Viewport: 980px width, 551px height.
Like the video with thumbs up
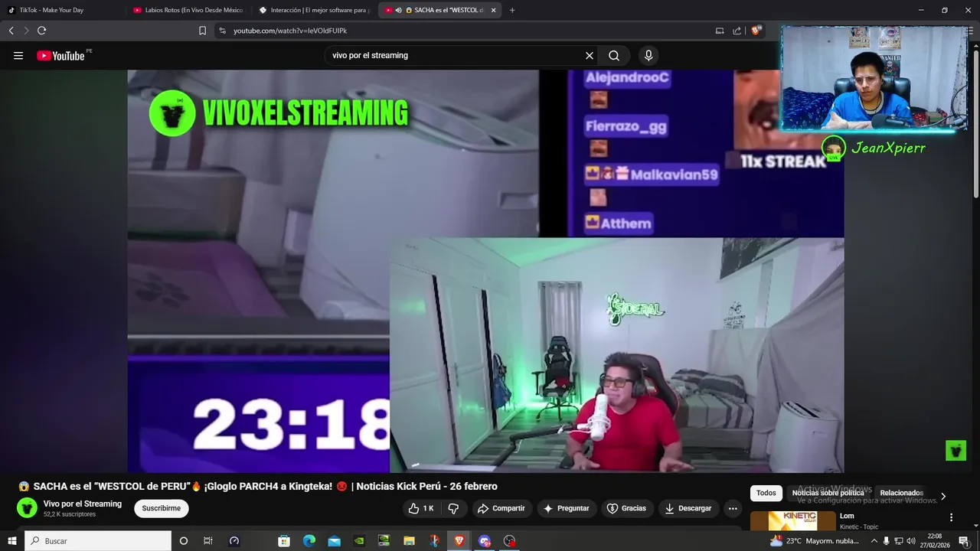click(x=420, y=508)
